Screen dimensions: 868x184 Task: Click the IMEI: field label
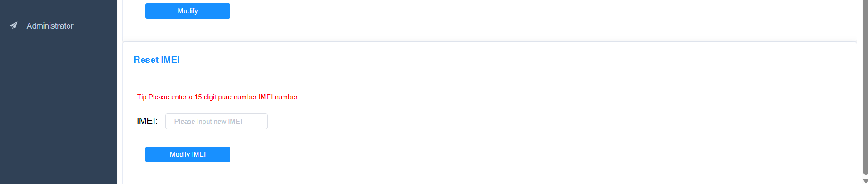(x=147, y=121)
